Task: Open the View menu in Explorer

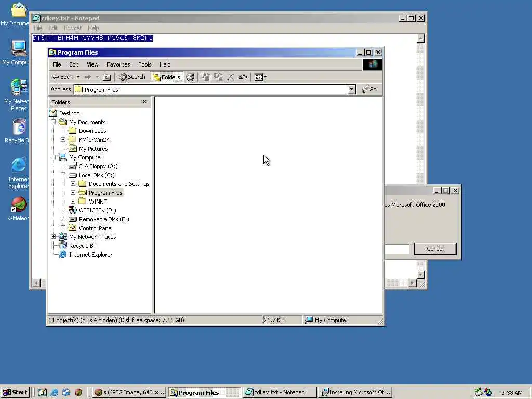Action: tap(92, 64)
